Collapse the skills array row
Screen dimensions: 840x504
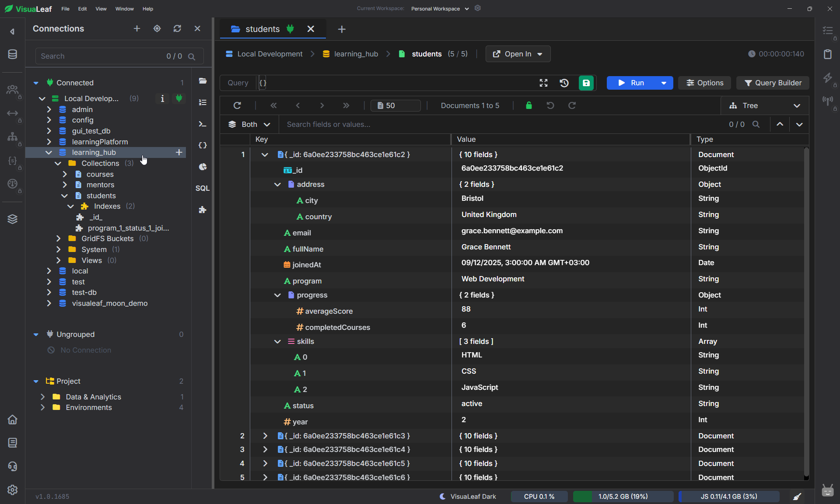click(x=277, y=341)
